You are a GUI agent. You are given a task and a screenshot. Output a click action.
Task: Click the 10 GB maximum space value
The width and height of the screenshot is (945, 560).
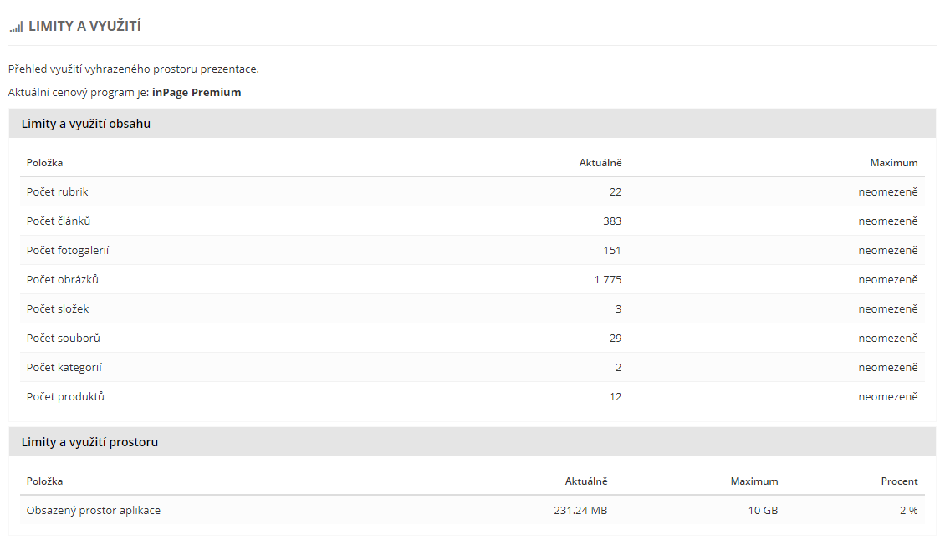[x=763, y=510]
